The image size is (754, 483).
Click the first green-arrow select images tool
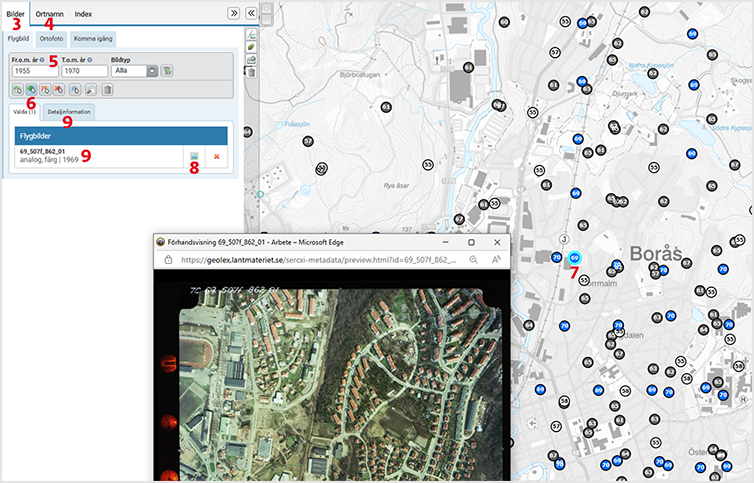coord(17,89)
